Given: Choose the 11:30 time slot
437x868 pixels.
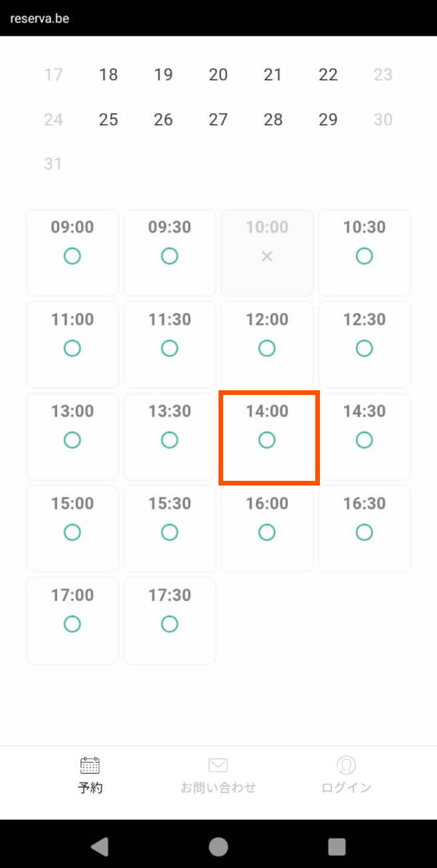Looking at the screenshot, I should [x=170, y=345].
